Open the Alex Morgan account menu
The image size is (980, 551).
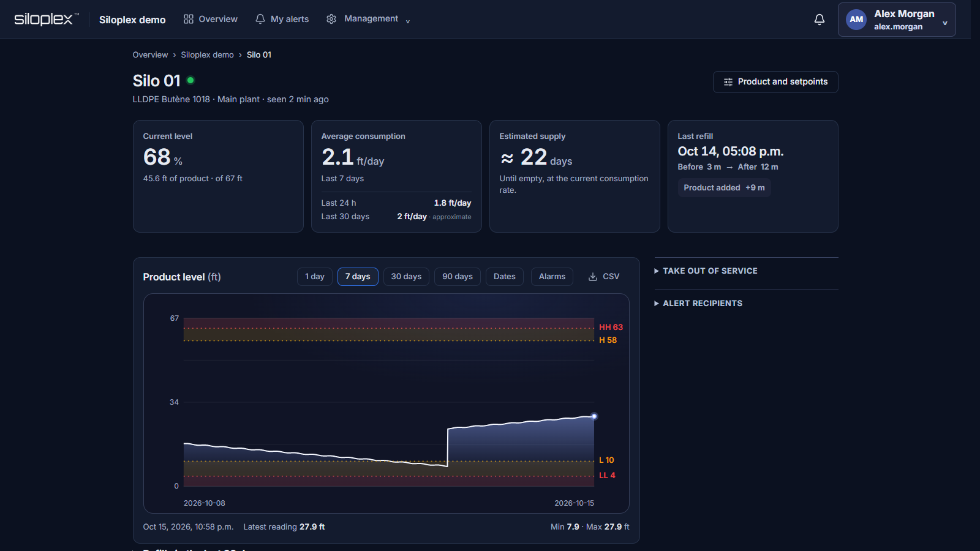[x=897, y=20]
